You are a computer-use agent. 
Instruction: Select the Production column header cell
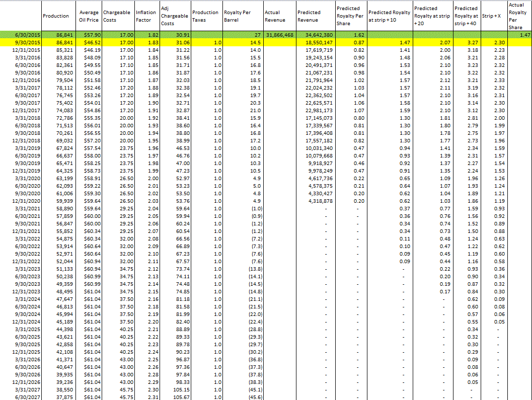pos(57,15)
